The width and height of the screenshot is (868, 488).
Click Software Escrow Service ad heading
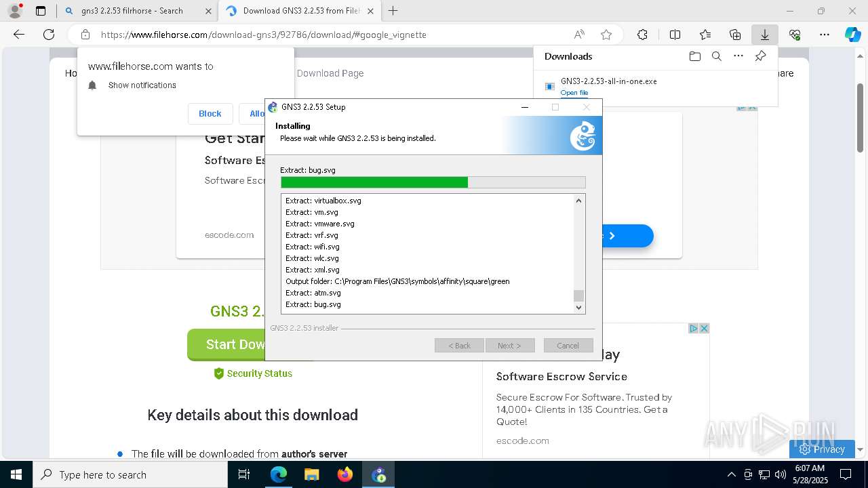point(561,376)
